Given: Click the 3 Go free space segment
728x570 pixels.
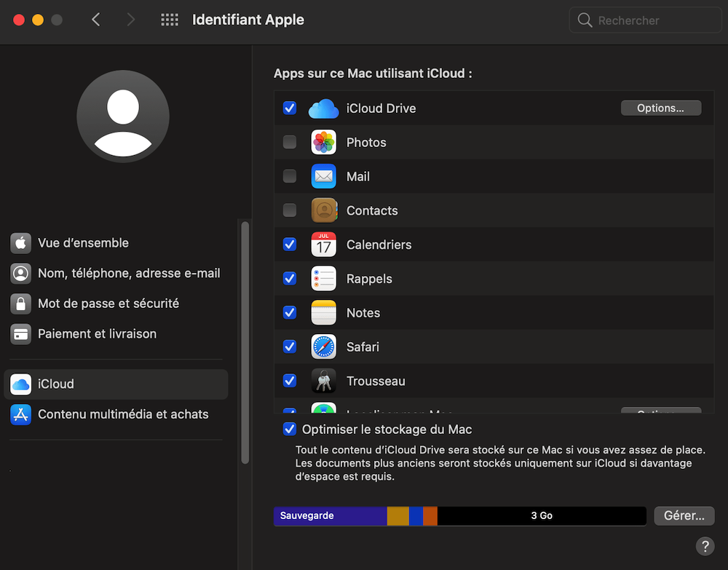Looking at the screenshot, I should 542,515.
